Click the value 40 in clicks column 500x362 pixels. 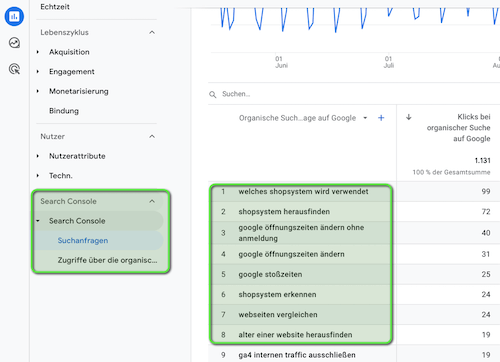pos(486,233)
